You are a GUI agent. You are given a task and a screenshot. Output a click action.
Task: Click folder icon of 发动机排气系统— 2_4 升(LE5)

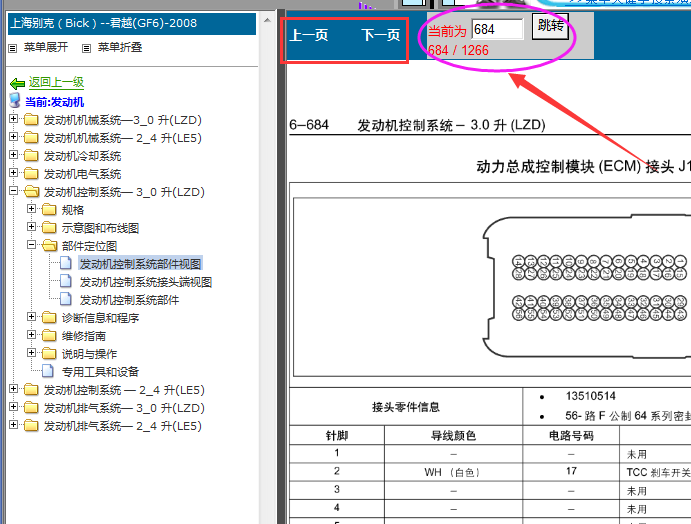click(x=31, y=426)
